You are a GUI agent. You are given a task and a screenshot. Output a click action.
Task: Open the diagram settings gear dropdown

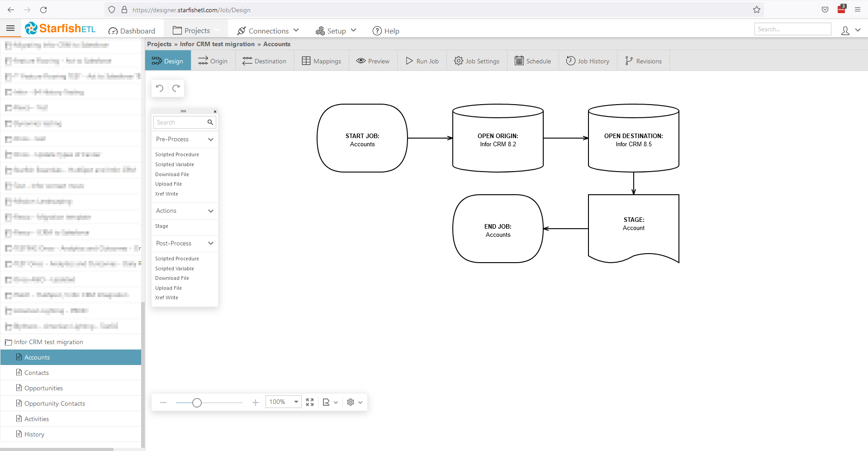(x=354, y=402)
